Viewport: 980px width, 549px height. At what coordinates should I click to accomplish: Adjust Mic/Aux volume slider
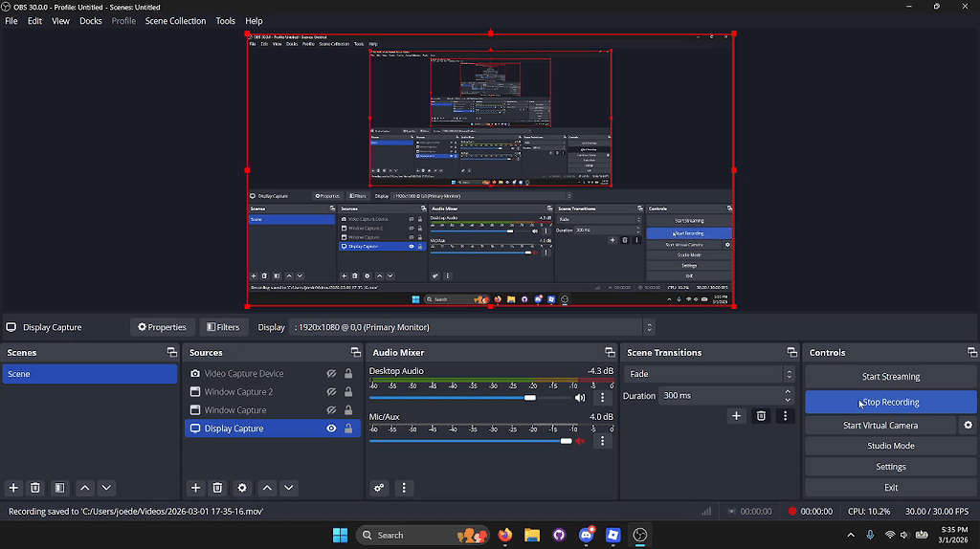(566, 441)
